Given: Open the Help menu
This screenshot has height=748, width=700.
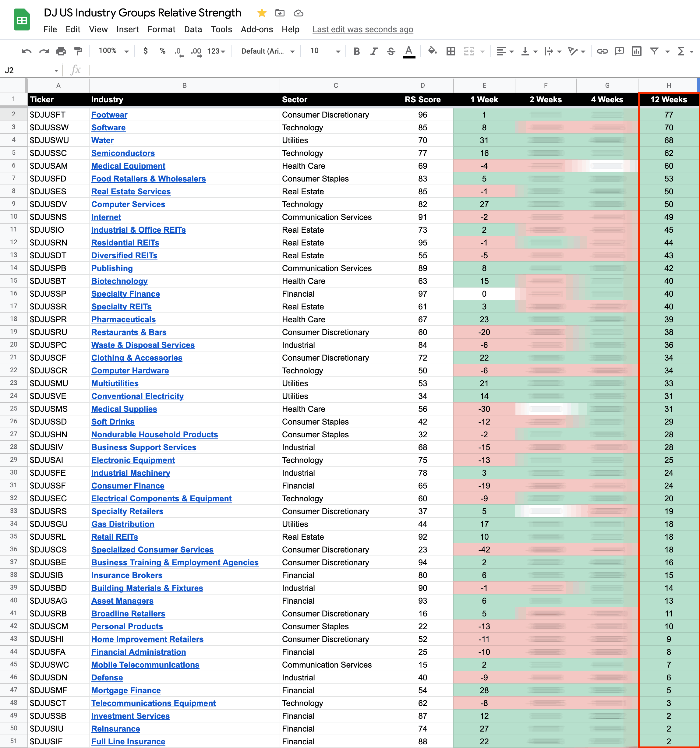Looking at the screenshot, I should pyautogui.click(x=291, y=29).
